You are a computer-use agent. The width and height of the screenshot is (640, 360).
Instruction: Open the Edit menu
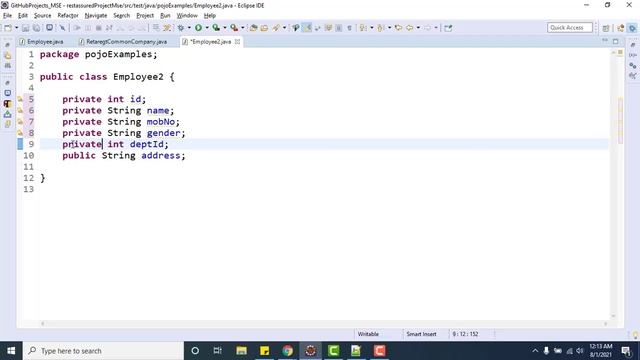tap(23, 16)
